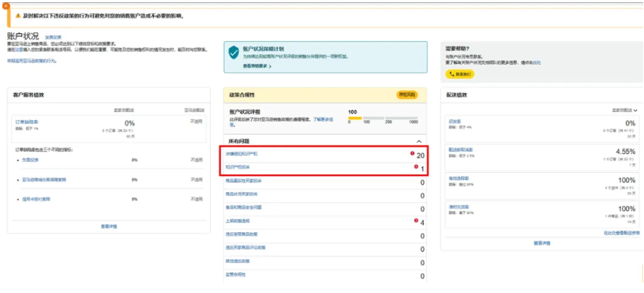Screen dimensions: 644x293
Task: Click the 0% value for 订单缺陷率
Action: click(x=129, y=123)
